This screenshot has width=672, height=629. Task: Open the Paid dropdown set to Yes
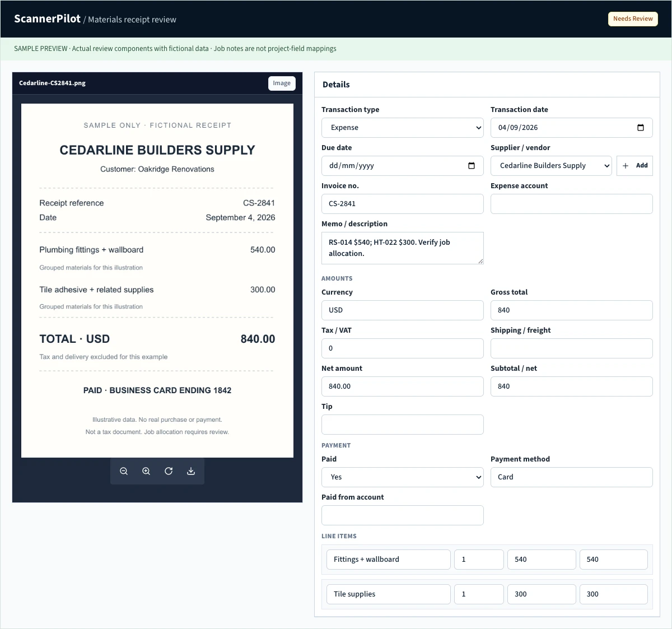403,477
